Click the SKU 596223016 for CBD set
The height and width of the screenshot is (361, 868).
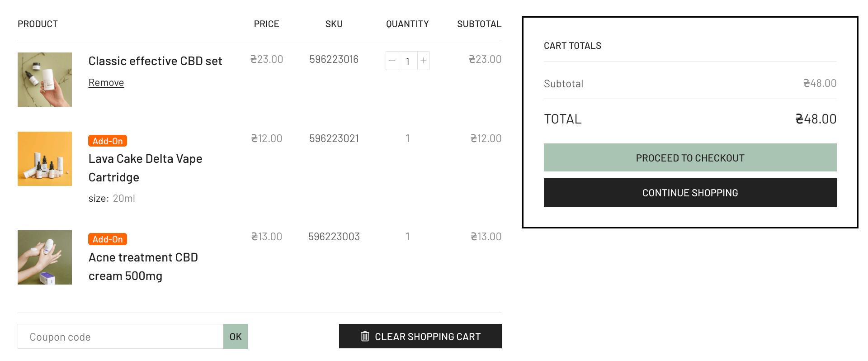click(334, 59)
